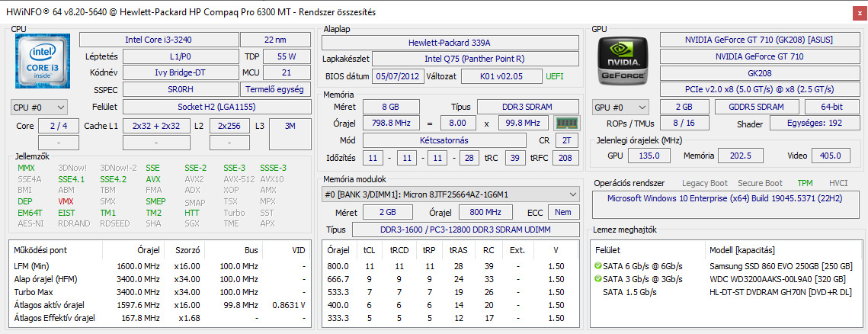Click the 22 nm process field
This screenshot has width=868, height=334.
(275, 40)
